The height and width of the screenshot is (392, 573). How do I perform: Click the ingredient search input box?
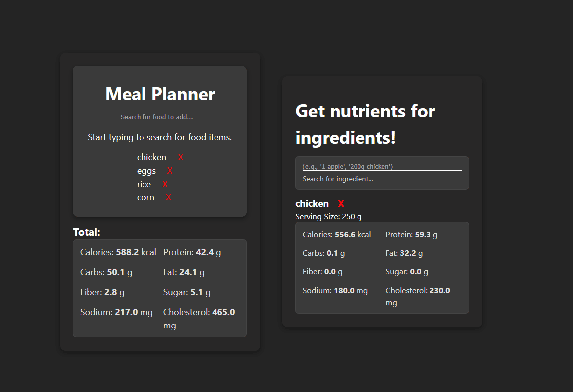coord(382,166)
